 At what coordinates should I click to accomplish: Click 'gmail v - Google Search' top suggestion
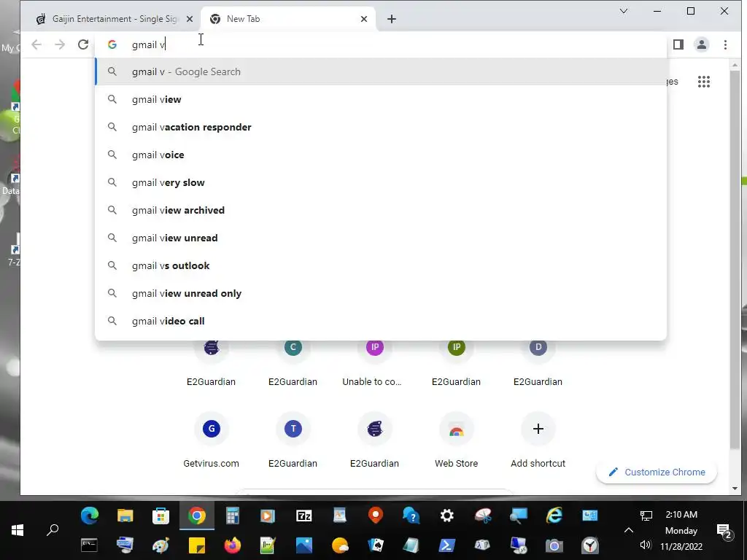pos(381,72)
